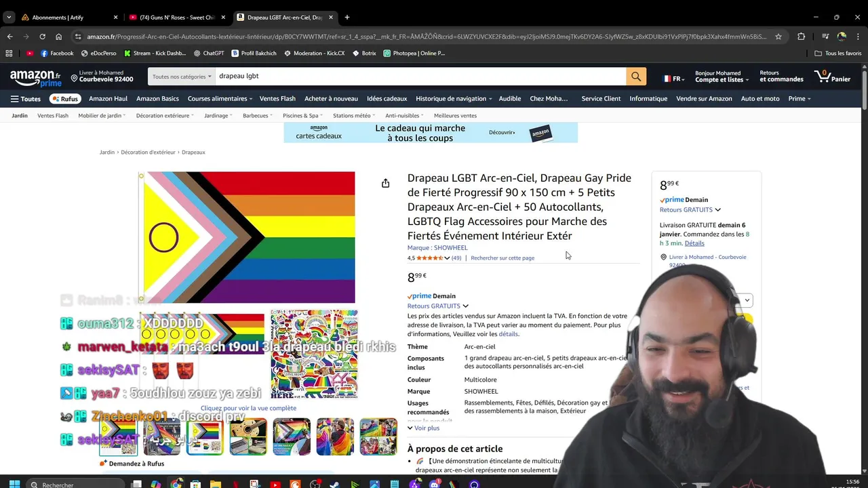Open the Toutes hamburger menu

coord(25,99)
